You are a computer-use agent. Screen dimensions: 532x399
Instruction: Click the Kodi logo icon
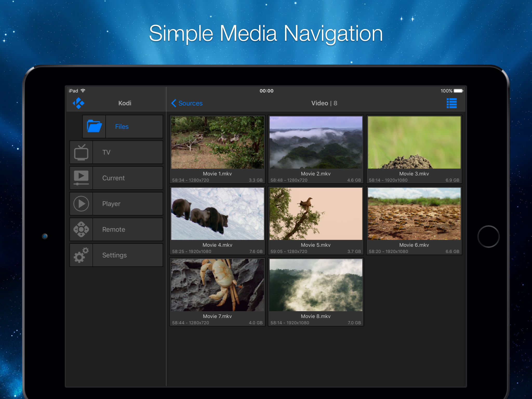tap(78, 103)
